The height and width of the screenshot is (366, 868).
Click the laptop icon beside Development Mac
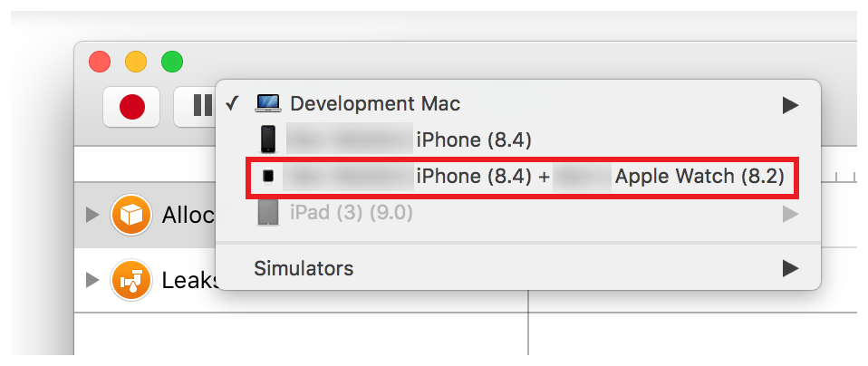coord(269,104)
